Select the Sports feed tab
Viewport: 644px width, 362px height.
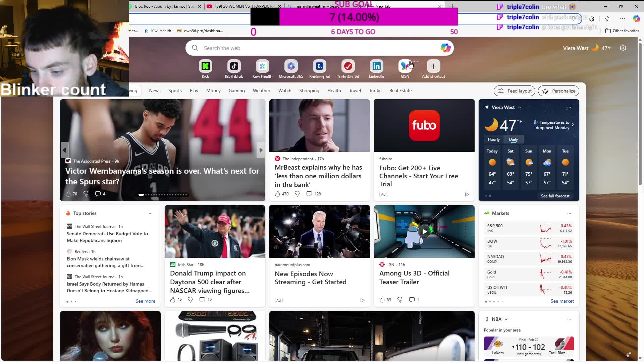click(175, 90)
